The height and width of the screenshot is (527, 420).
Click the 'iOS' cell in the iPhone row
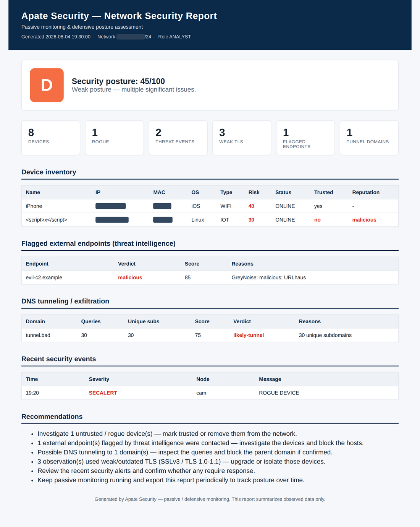(196, 206)
